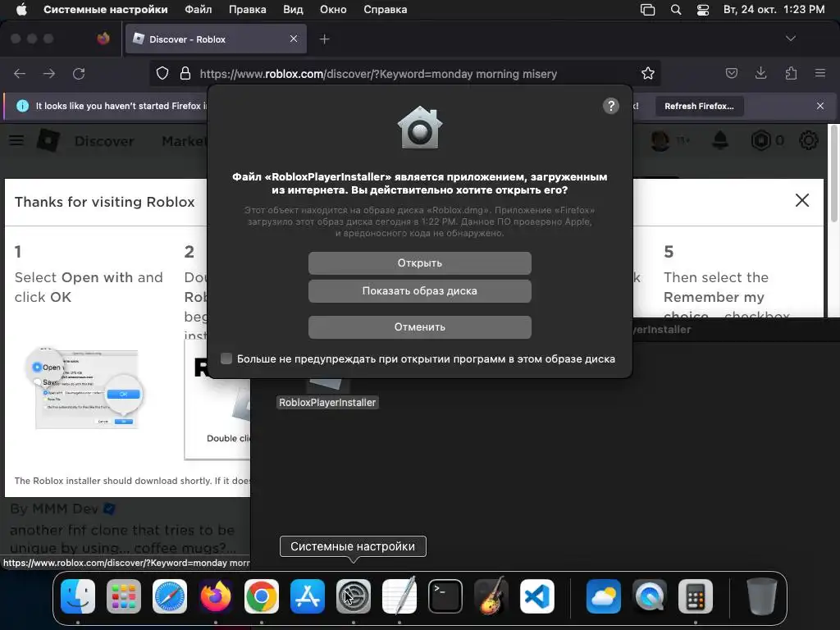The height and width of the screenshot is (630, 840).
Task: Open Control Center in menu bar
Action: 703,10
